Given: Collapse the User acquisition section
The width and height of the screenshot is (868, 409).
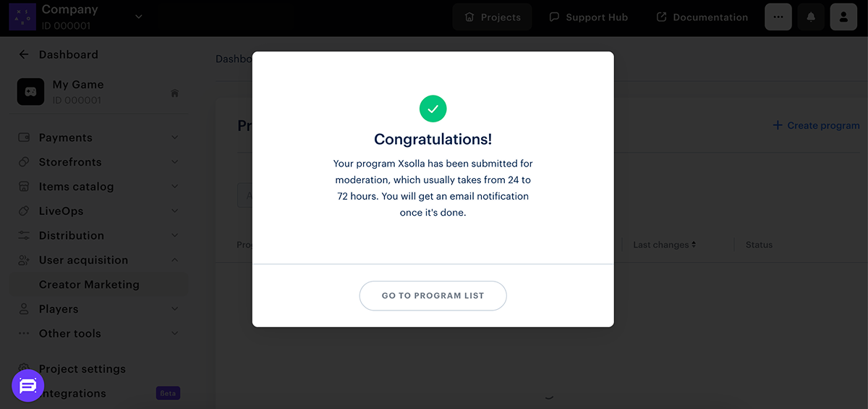Looking at the screenshot, I should click(x=174, y=260).
